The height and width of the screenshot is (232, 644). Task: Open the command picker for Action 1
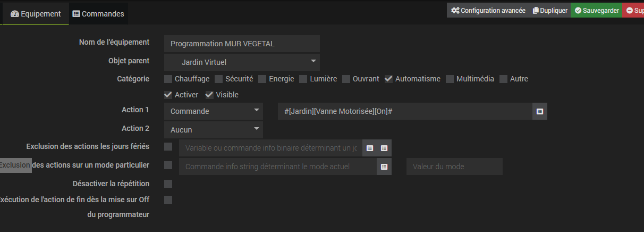click(540, 111)
